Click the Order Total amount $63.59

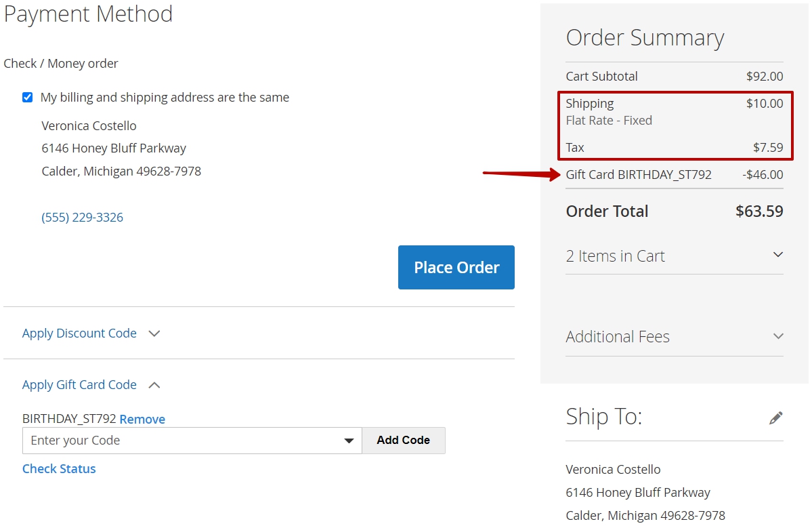click(x=759, y=211)
